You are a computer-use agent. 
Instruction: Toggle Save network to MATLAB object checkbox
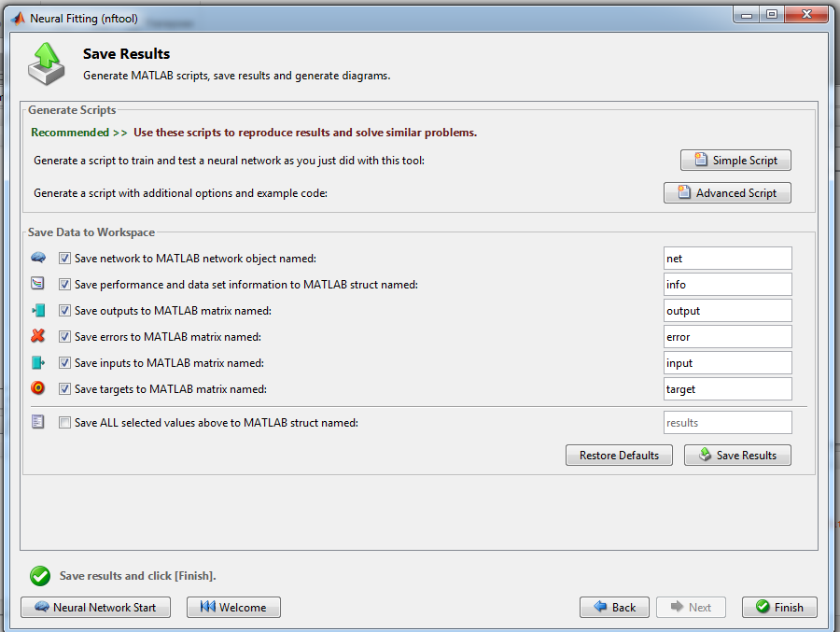[x=64, y=259]
